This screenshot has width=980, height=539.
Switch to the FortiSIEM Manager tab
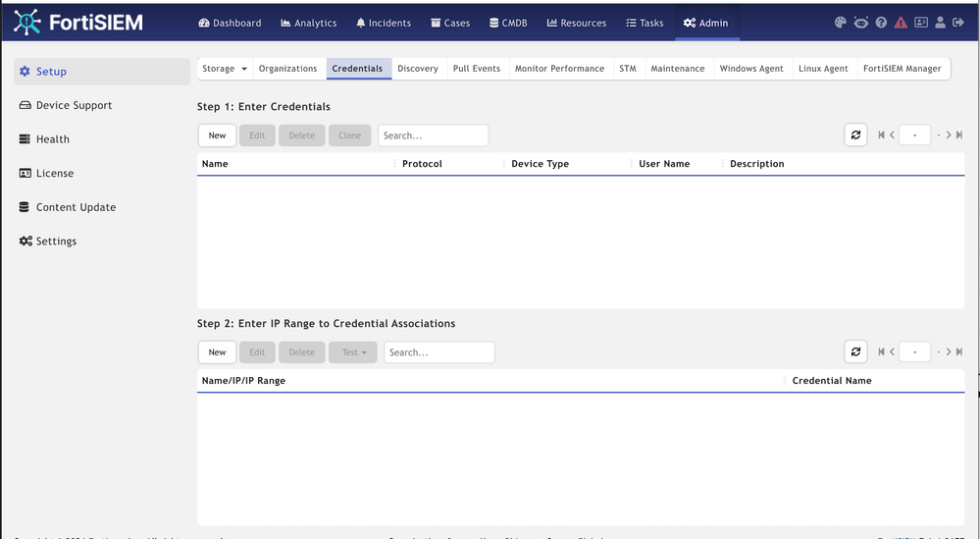pos(902,69)
